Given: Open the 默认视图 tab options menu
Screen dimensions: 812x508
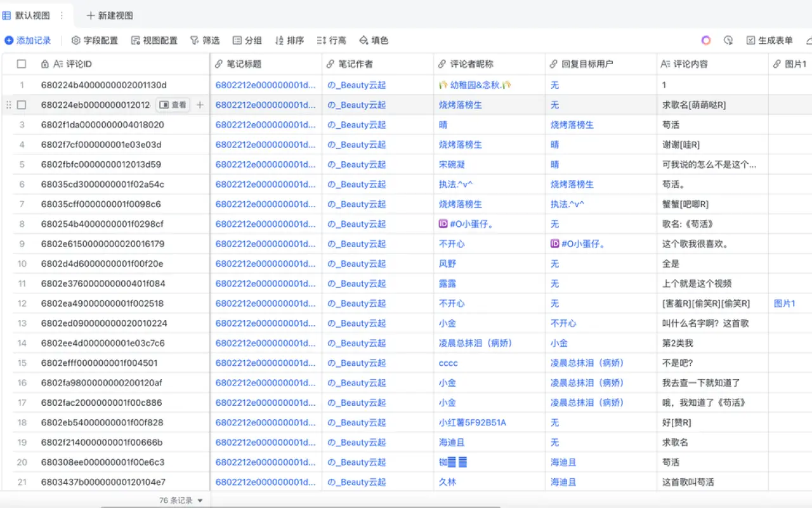Looking at the screenshot, I should (x=62, y=16).
